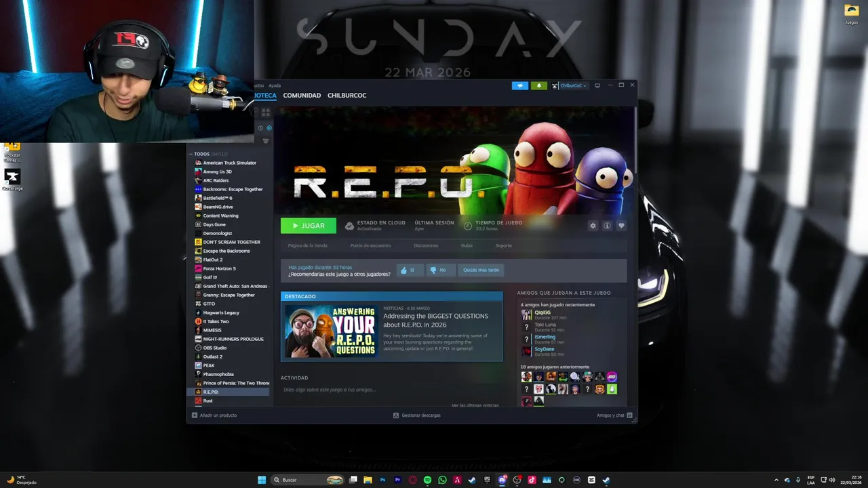Open Photoshop from the taskbar

[382, 480]
